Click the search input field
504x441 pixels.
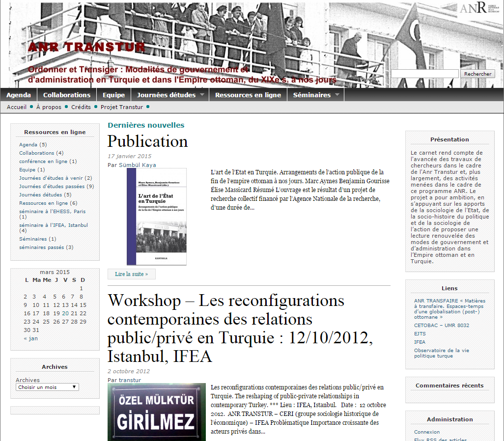pyautogui.click(x=424, y=74)
